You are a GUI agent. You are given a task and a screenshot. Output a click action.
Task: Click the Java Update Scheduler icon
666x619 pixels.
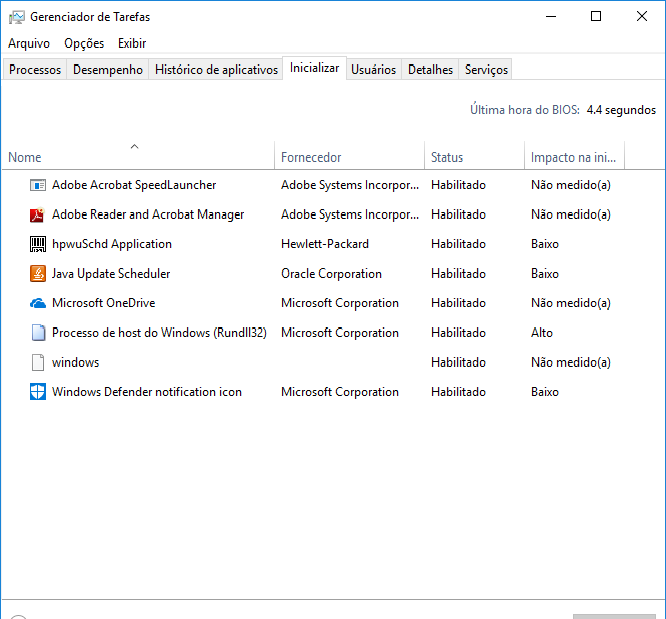coord(38,274)
